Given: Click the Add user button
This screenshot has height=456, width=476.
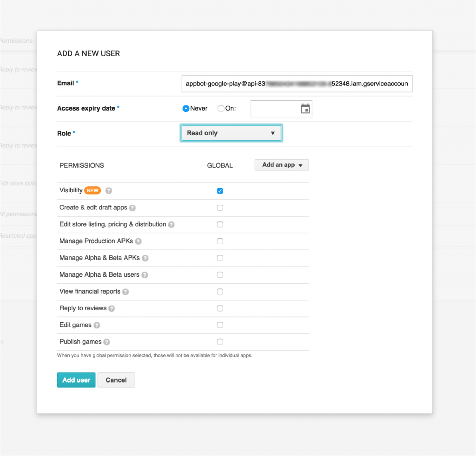Looking at the screenshot, I should [76, 380].
